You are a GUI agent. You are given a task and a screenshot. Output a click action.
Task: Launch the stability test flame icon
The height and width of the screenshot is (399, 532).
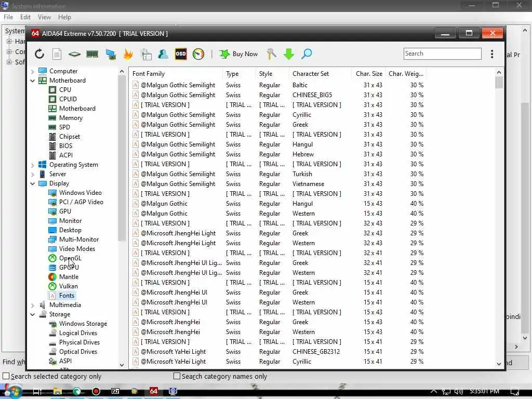[128, 54]
